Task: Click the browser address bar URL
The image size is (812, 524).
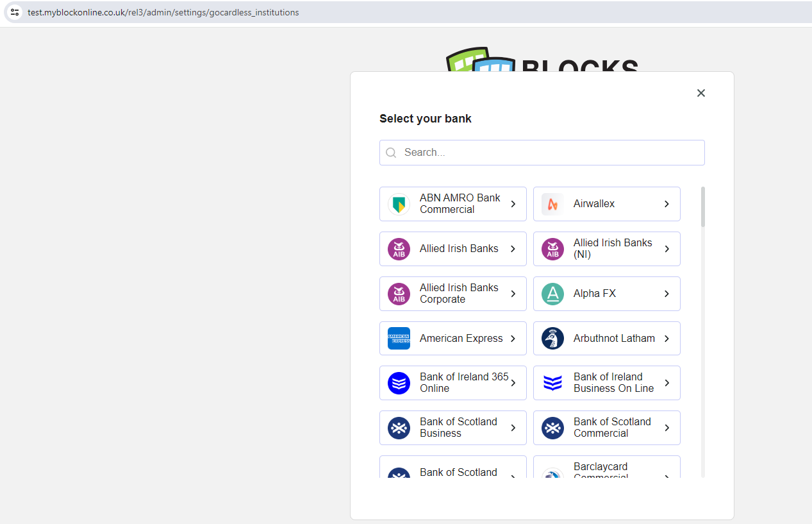Action: pyautogui.click(x=163, y=12)
